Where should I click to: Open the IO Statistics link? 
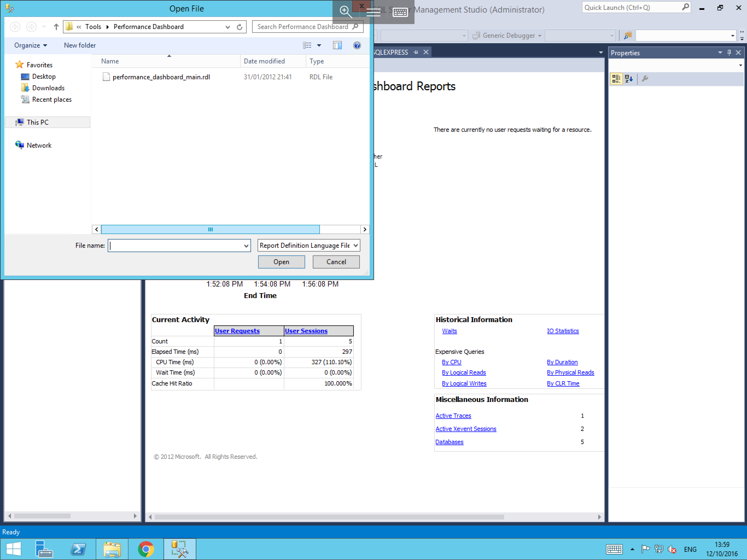563,331
